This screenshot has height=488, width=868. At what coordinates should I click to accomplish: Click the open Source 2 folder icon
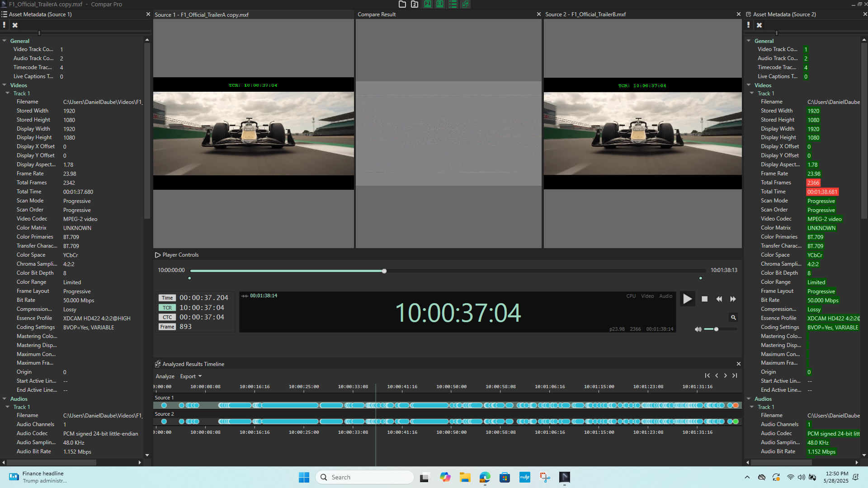pos(415,4)
